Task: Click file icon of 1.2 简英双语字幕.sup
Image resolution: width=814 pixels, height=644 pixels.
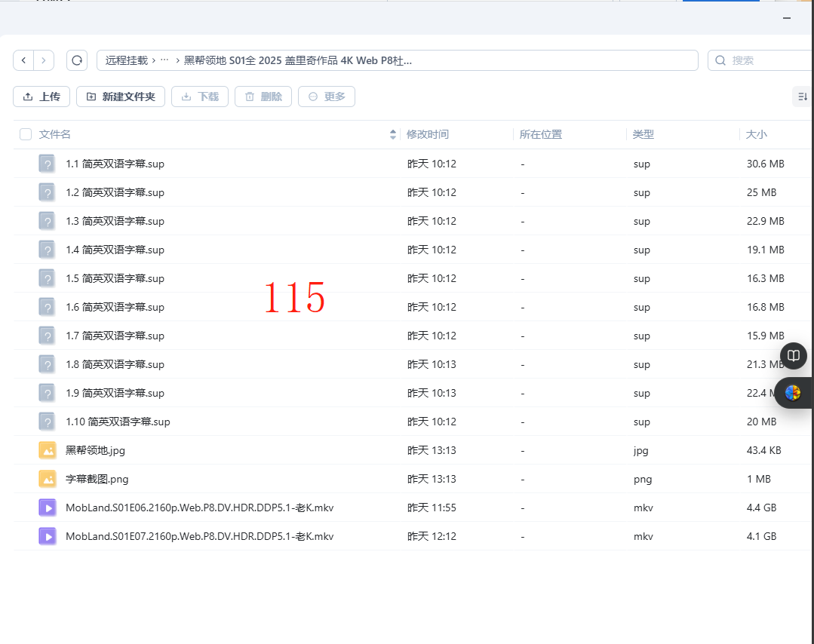Action: tap(48, 192)
